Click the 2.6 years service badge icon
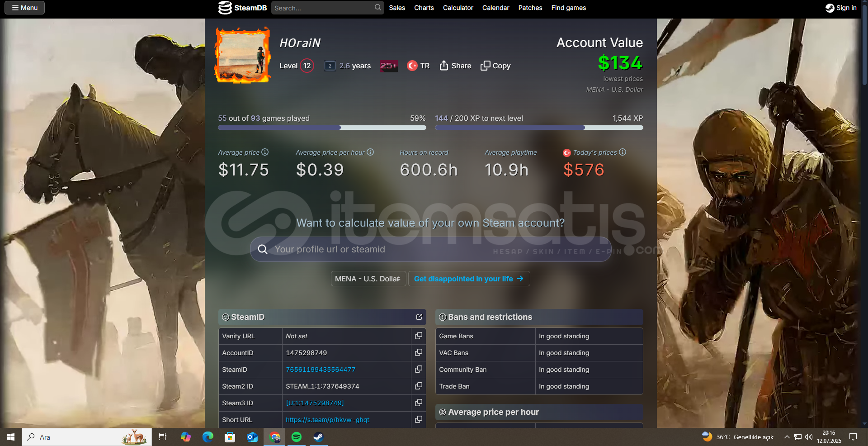 330,66
